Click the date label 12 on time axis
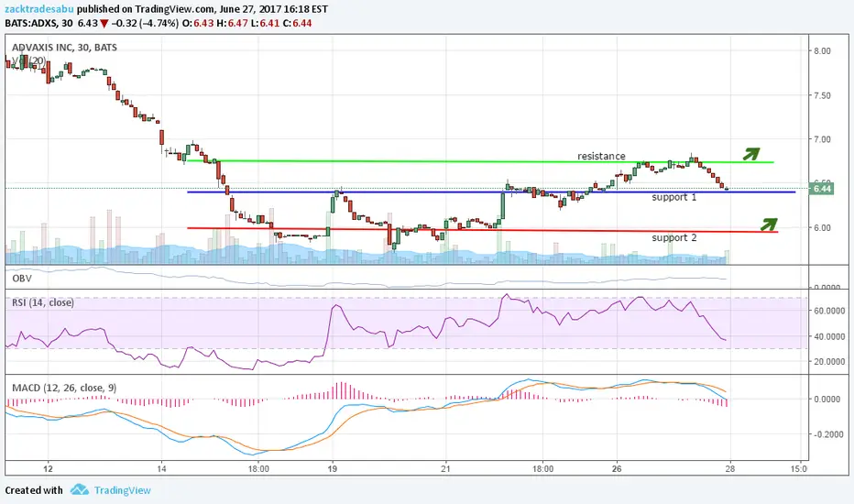This screenshot has width=854, height=504. [x=48, y=468]
